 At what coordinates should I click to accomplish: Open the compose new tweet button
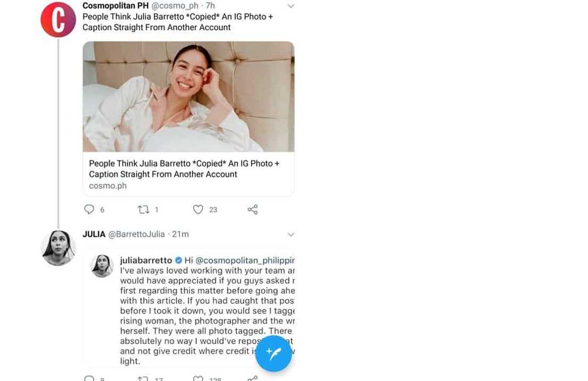click(x=273, y=353)
